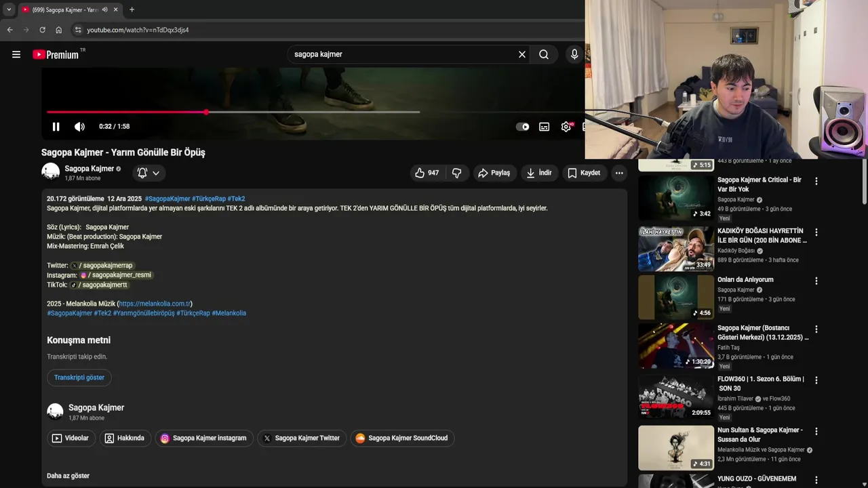This screenshot has width=868, height=488.
Task: Dislike the video
Action: (x=456, y=173)
